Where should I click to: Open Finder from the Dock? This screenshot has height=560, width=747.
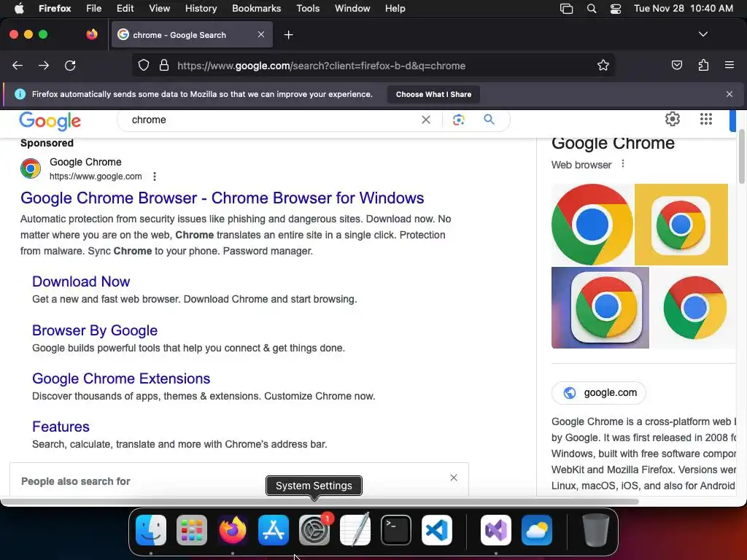151,530
